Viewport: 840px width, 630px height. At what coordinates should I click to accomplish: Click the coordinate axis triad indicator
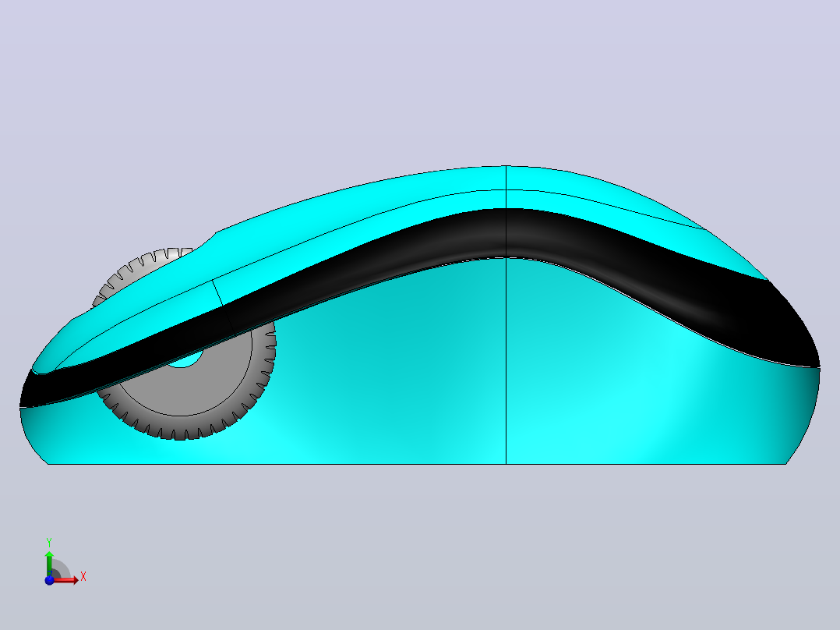click(x=65, y=562)
